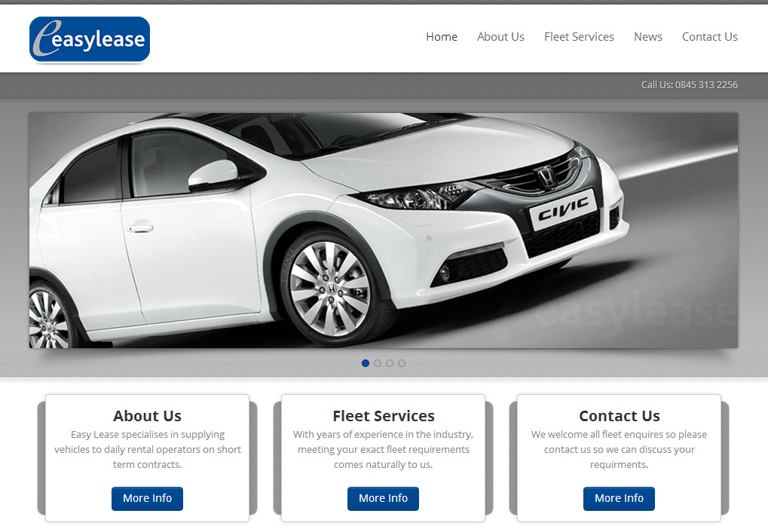Open the Home menu item
This screenshot has height=532, width=768.
pos(442,37)
